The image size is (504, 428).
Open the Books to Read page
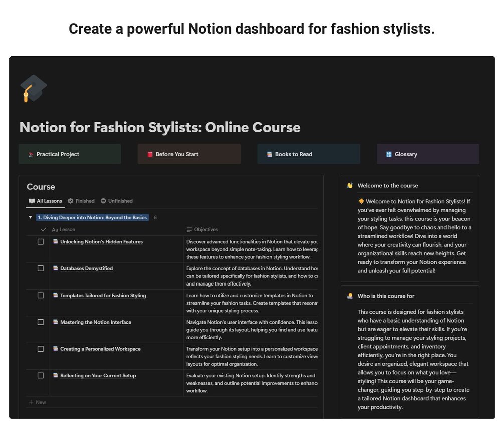pos(308,154)
